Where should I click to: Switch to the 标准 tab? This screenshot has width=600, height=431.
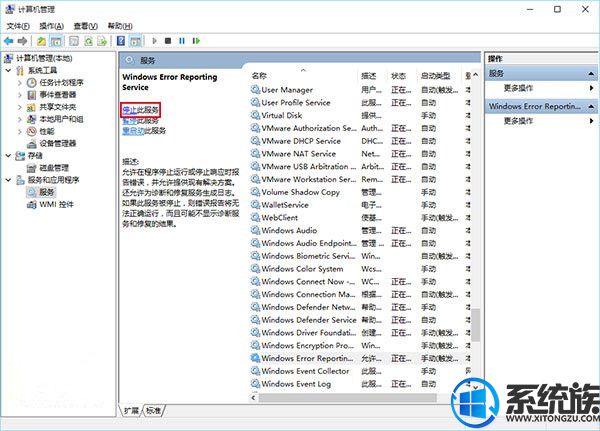153,410
